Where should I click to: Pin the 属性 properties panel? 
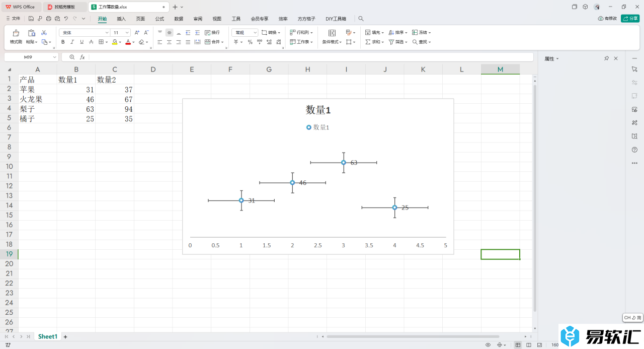[x=606, y=58]
